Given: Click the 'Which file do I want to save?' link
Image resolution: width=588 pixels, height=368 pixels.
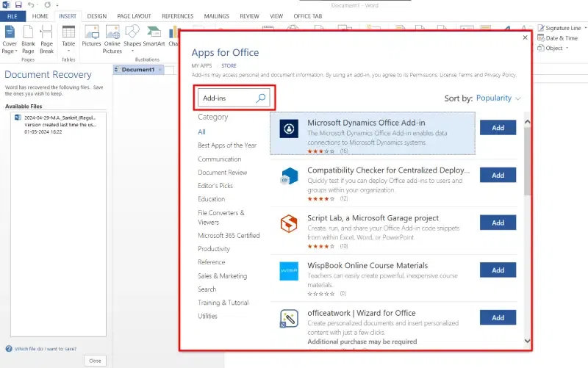Looking at the screenshot, I should coord(46,349).
